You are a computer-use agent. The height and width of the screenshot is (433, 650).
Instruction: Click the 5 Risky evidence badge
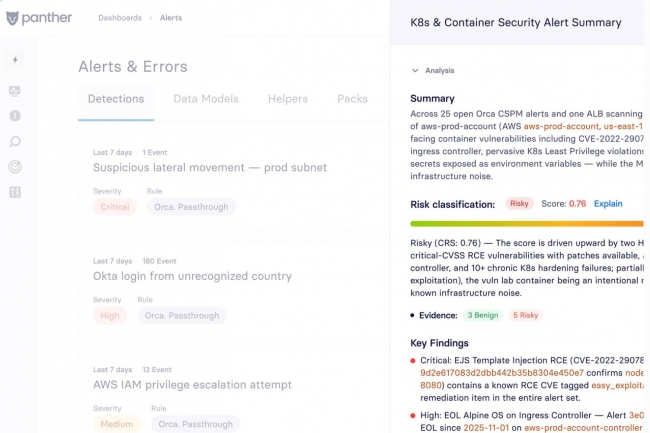point(526,315)
